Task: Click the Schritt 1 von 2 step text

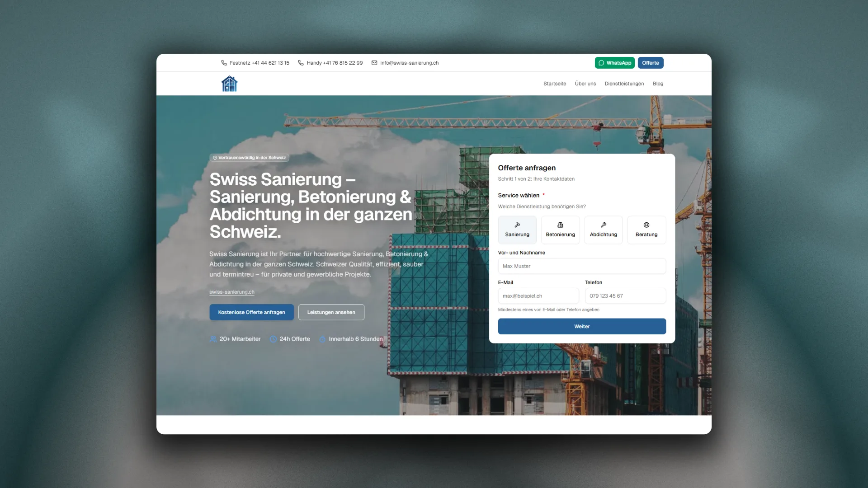Action: 536,179
